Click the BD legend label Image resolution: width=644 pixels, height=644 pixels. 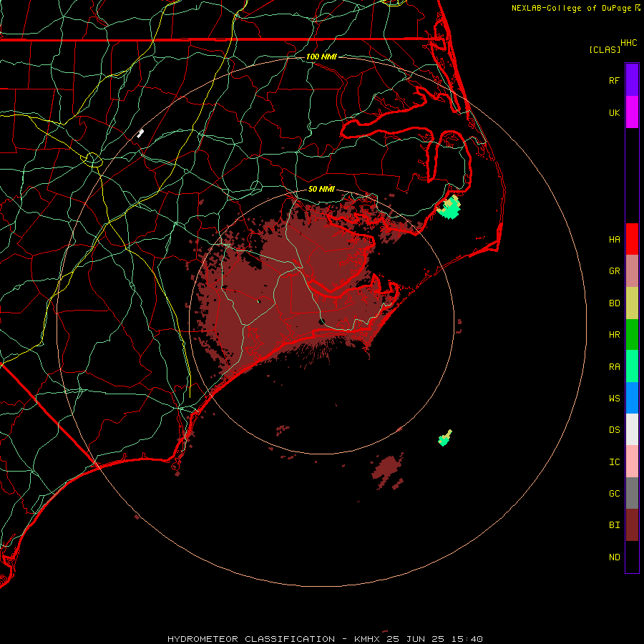[x=614, y=303]
